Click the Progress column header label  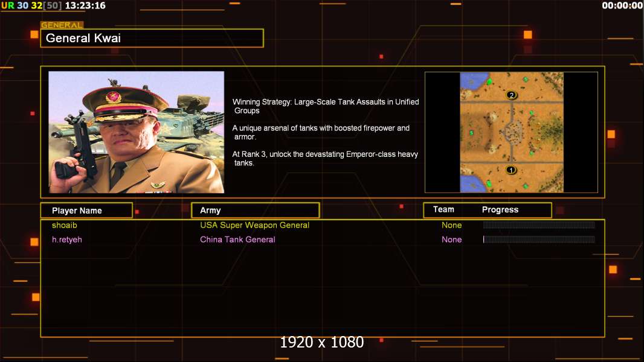coord(500,209)
